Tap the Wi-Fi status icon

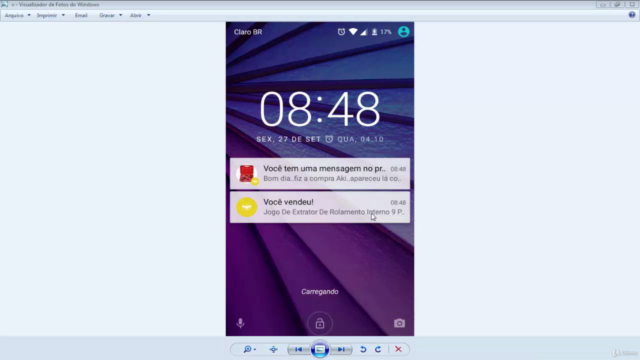tap(353, 32)
